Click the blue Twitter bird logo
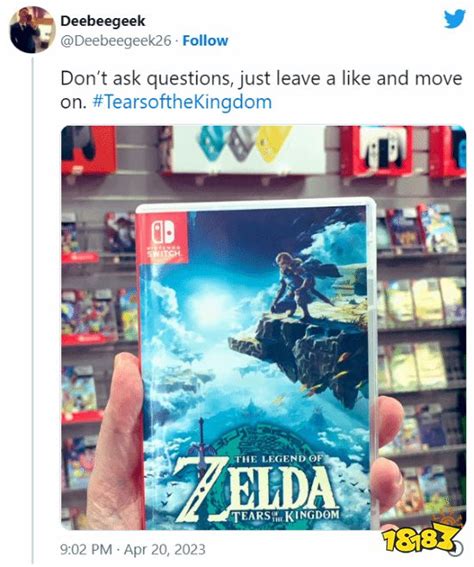474x567 pixels. (454, 19)
